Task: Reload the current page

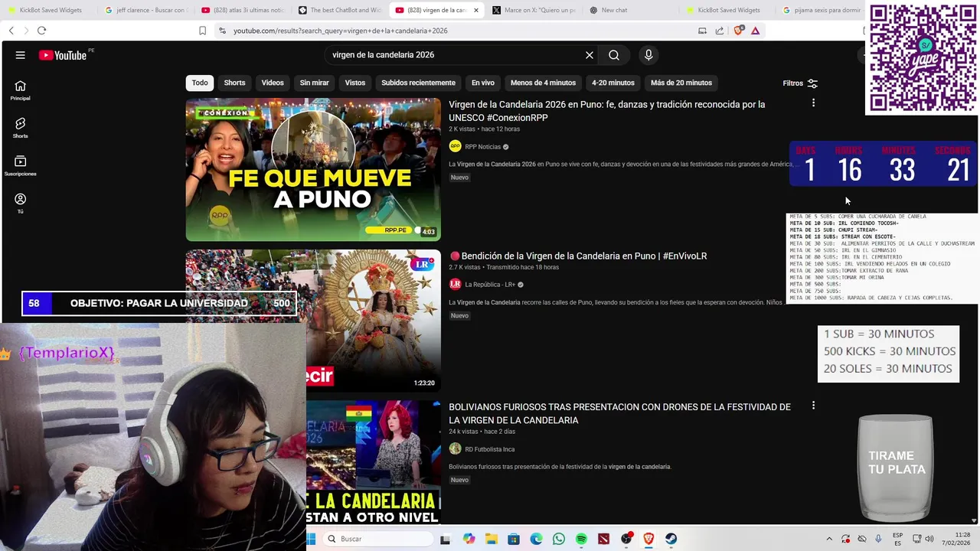Action: tap(41, 31)
